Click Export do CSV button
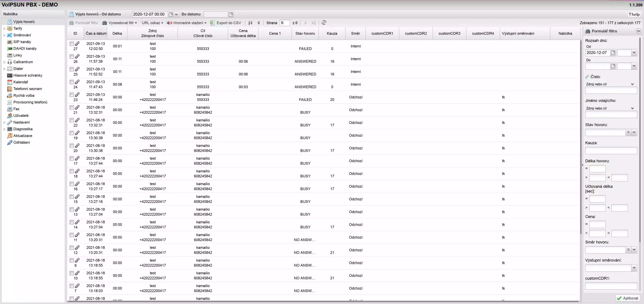 coord(226,23)
